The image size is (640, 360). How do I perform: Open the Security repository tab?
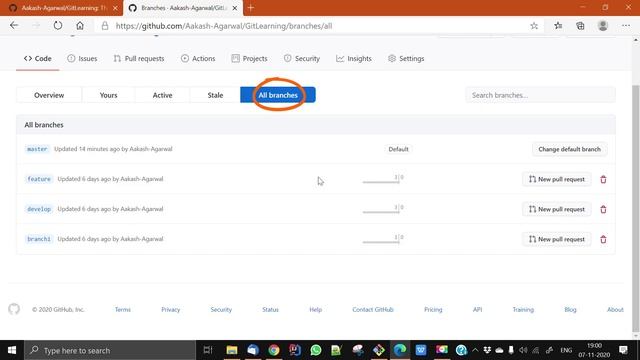(x=302, y=58)
